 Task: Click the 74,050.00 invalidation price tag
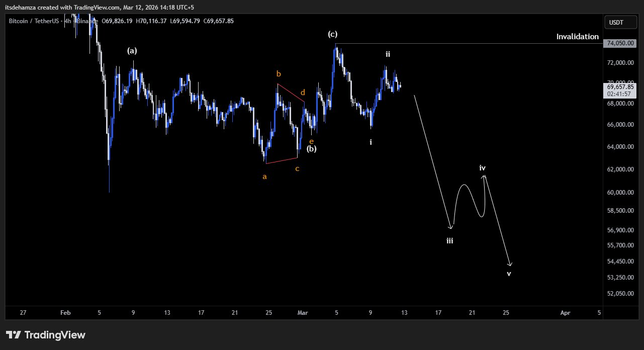[620, 44]
